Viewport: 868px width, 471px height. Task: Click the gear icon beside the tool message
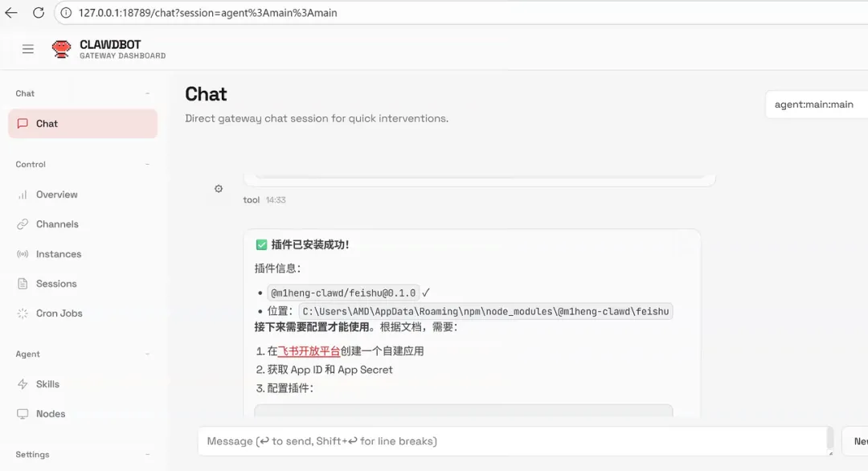click(x=218, y=188)
